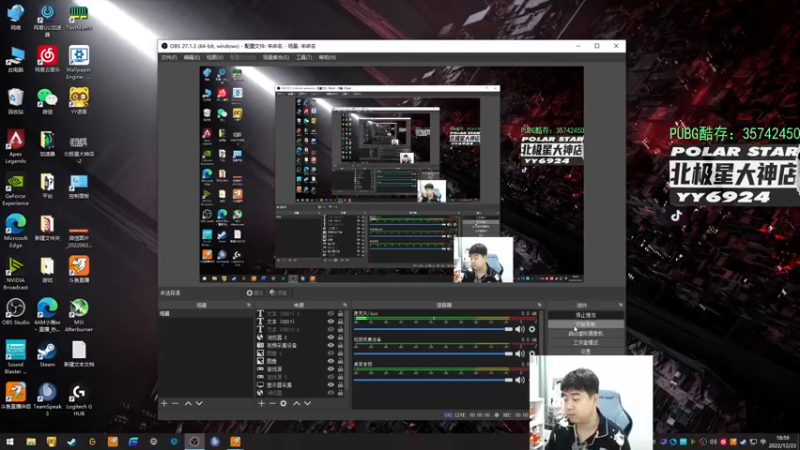Toggle lock on the 视频采集设备 source
The image size is (800, 450).
click(340, 345)
